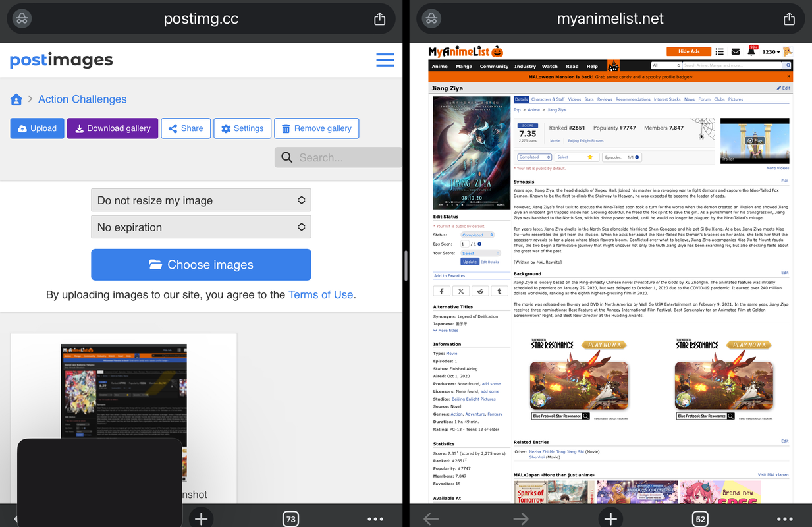Image resolution: width=812 pixels, height=527 pixels.
Task: Open the Anime menu in MAL navbar
Action: 440,66
